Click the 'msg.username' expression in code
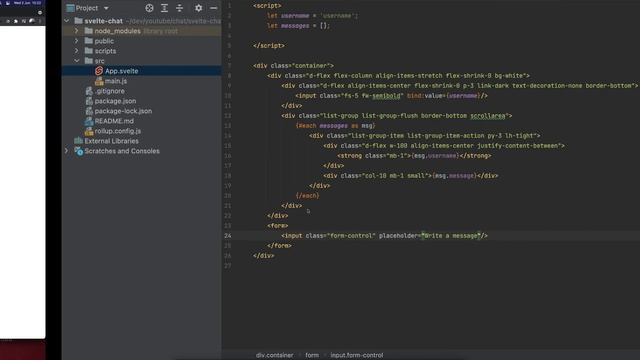Screen dimensions: 640x360 pos(436,156)
